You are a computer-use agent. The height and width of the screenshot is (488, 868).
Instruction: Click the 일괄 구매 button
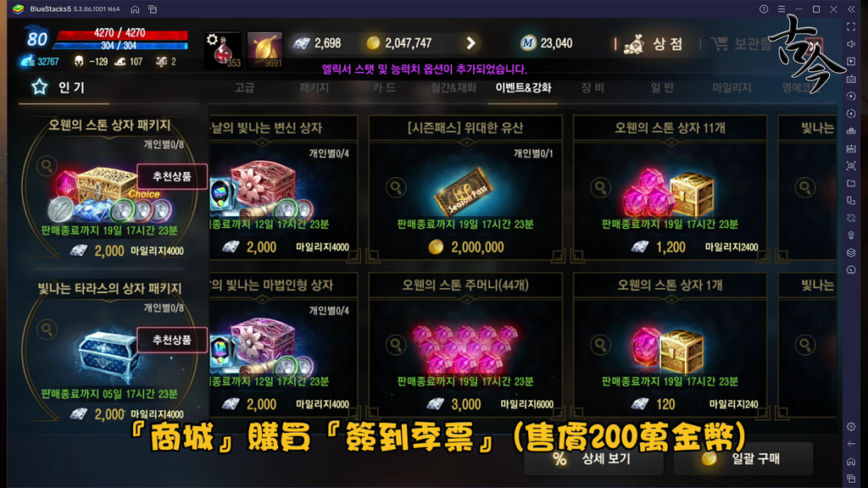(x=743, y=458)
